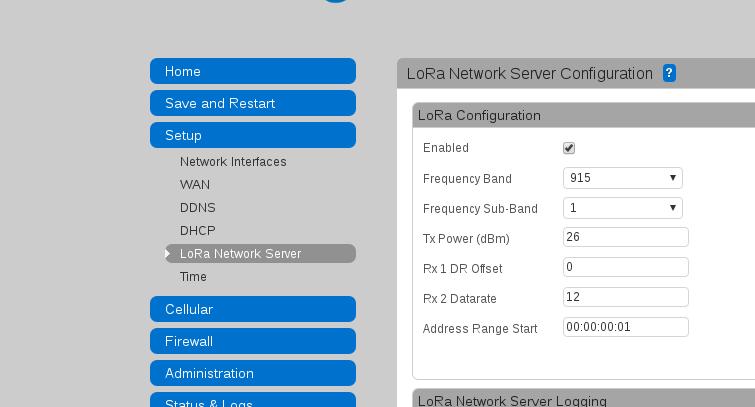This screenshot has height=407, width=755.
Task: Click the Rx 2 Datarate field
Action: tap(625, 297)
